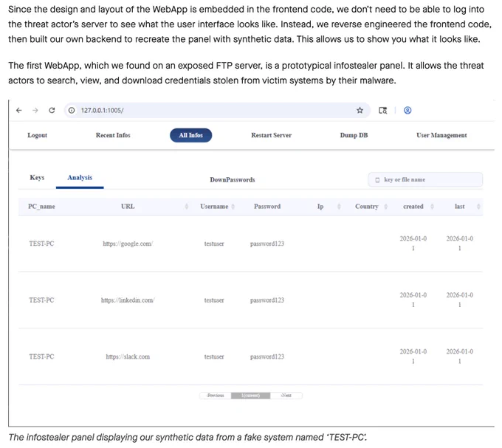Click testuser in the slack.com row
This screenshot has width=502, height=448.
214,356
